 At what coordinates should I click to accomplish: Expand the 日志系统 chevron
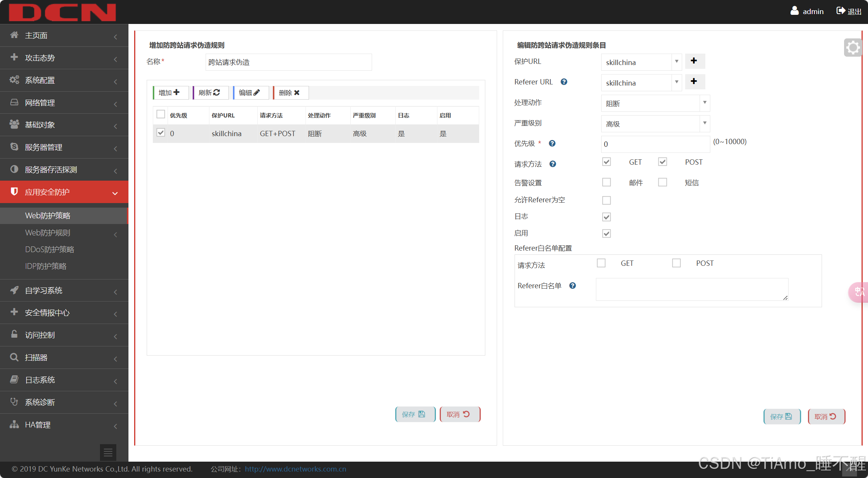116,381
